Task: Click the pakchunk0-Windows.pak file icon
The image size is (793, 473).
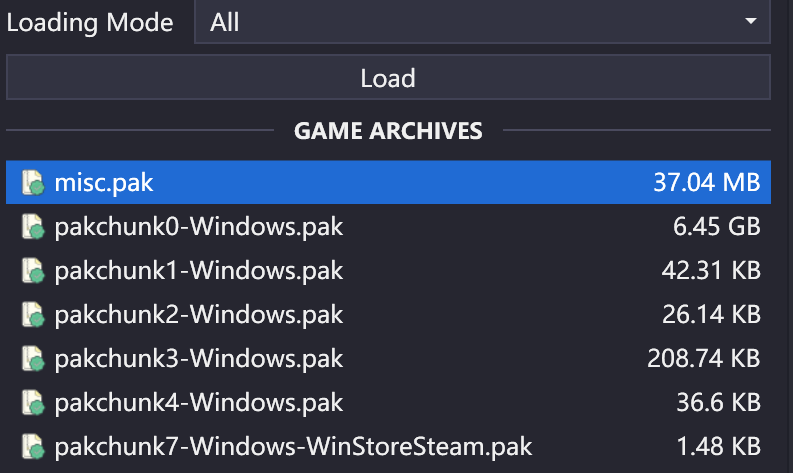Action: (33, 227)
